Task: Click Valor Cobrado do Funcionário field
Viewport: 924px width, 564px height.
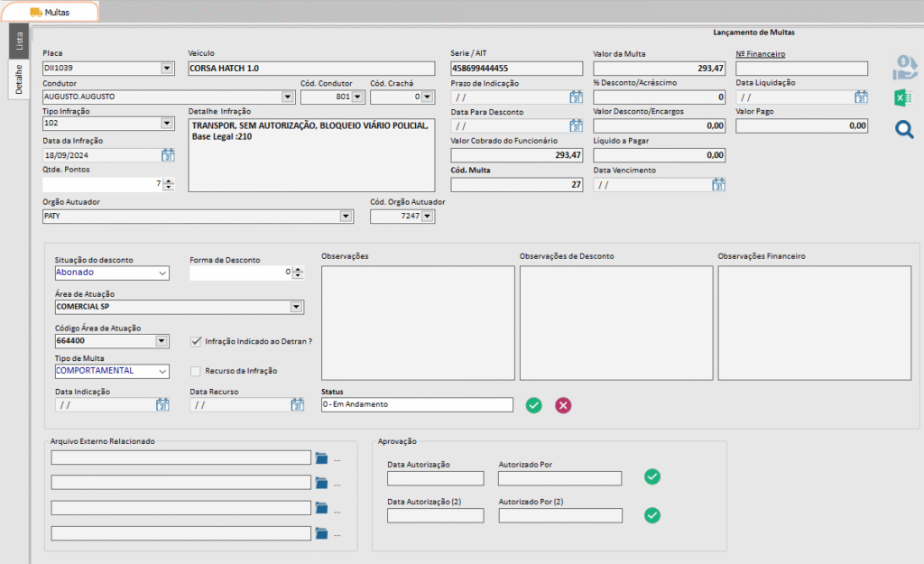Action: pos(517,155)
